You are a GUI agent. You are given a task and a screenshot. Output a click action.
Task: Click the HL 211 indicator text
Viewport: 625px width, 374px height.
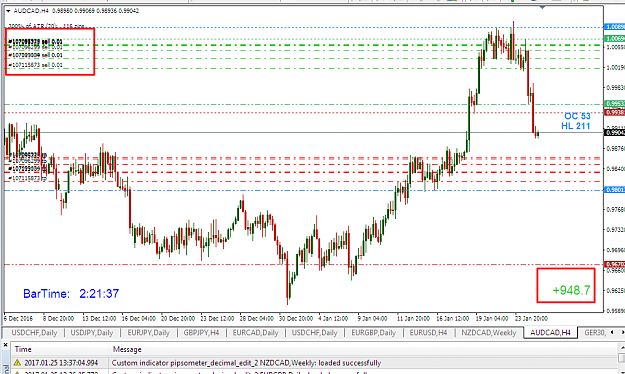click(576, 126)
